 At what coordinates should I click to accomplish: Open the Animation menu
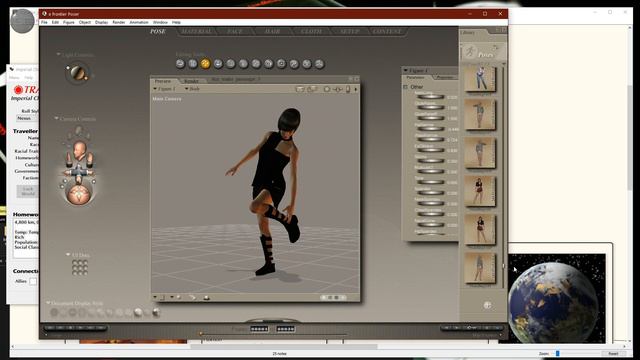(x=139, y=22)
